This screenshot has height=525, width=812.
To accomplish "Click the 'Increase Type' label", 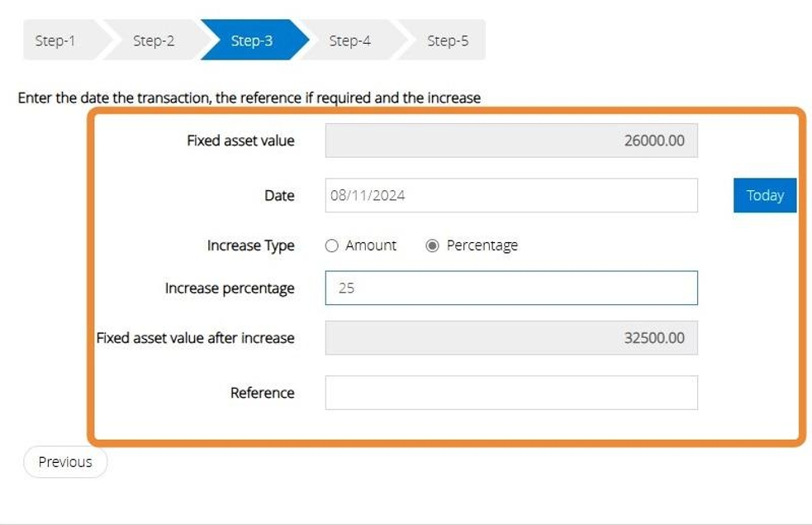I will pos(250,246).
